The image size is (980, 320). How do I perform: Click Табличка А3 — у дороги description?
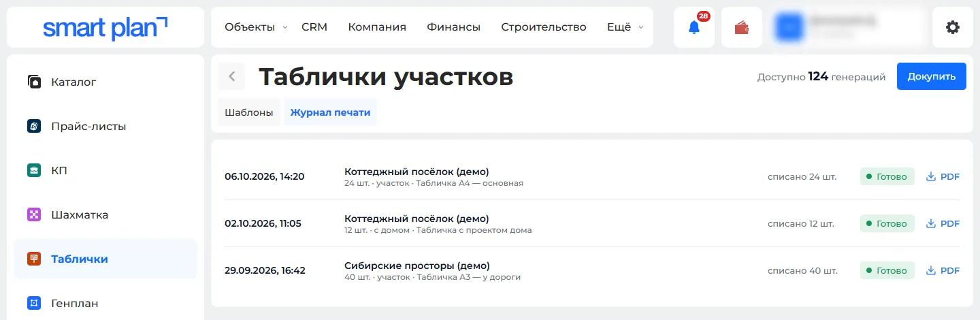tap(469, 277)
